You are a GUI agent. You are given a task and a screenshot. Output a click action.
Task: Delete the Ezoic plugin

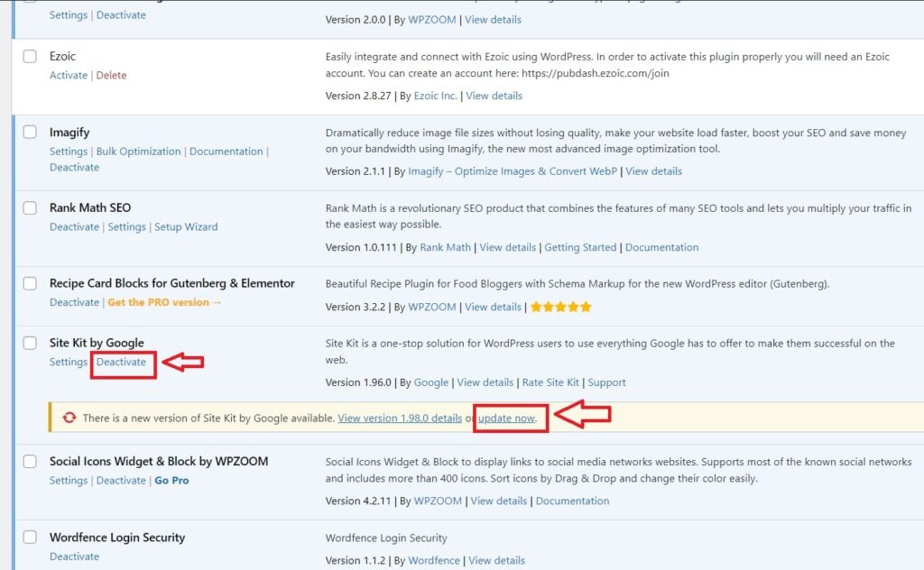[x=111, y=76]
